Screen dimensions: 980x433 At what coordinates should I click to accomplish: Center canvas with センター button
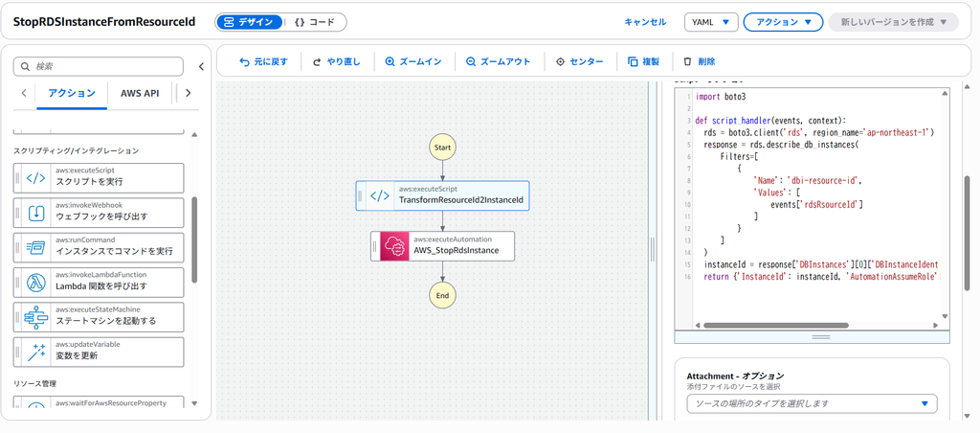(x=579, y=62)
